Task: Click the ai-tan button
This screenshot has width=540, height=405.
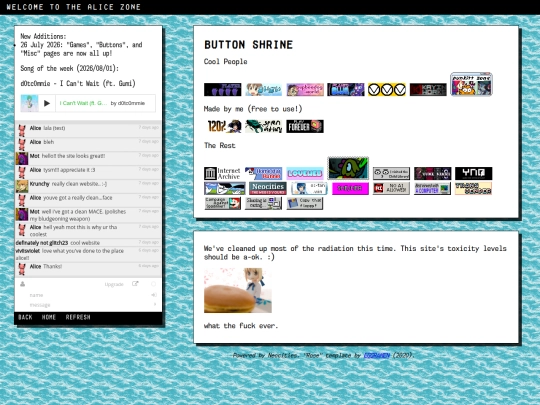Action: pyautogui.click(x=309, y=188)
